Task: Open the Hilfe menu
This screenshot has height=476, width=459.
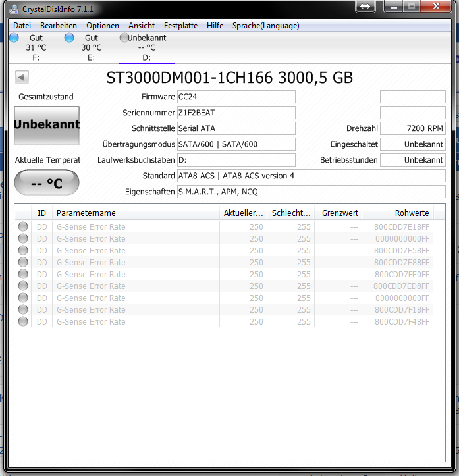Action: [215, 26]
